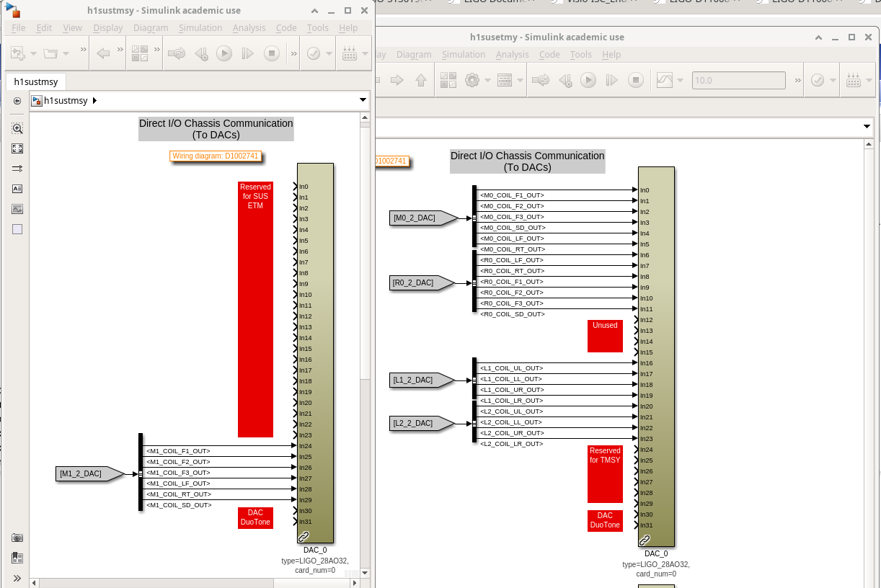Expand the palette with bottom double chevron

[17, 578]
